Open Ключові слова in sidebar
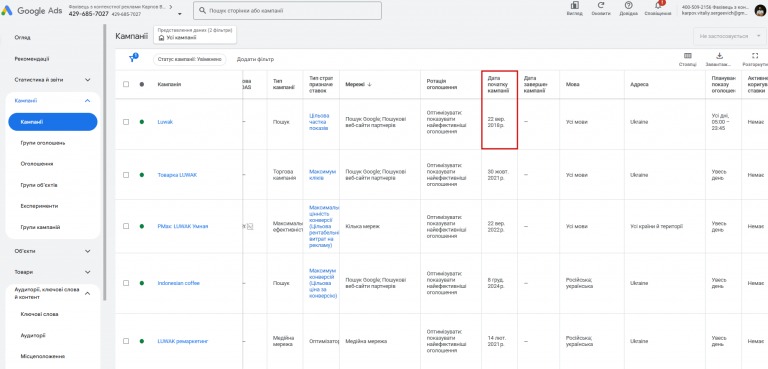The height and width of the screenshot is (369, 768). pyautogui.click(x=40, y=314)
